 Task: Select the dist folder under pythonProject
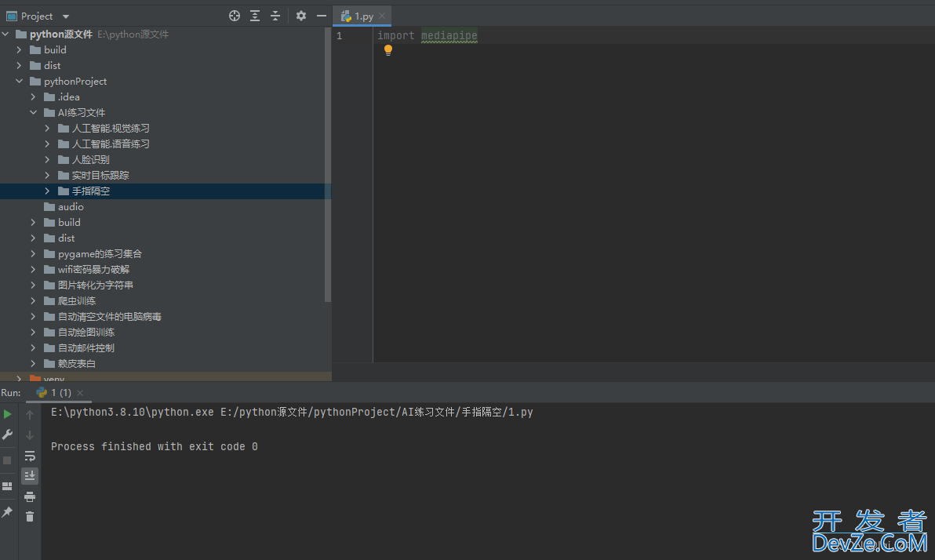tap(66, 238)
